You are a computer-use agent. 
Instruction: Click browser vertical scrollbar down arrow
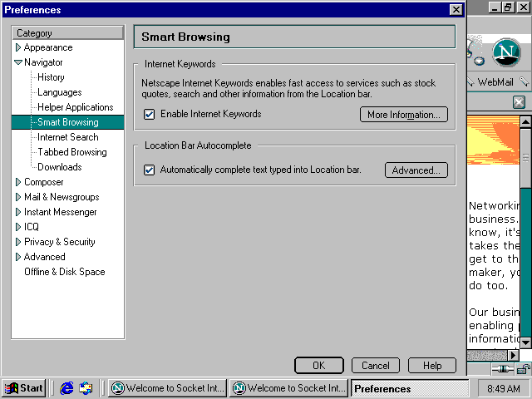(x=525, y=342)
